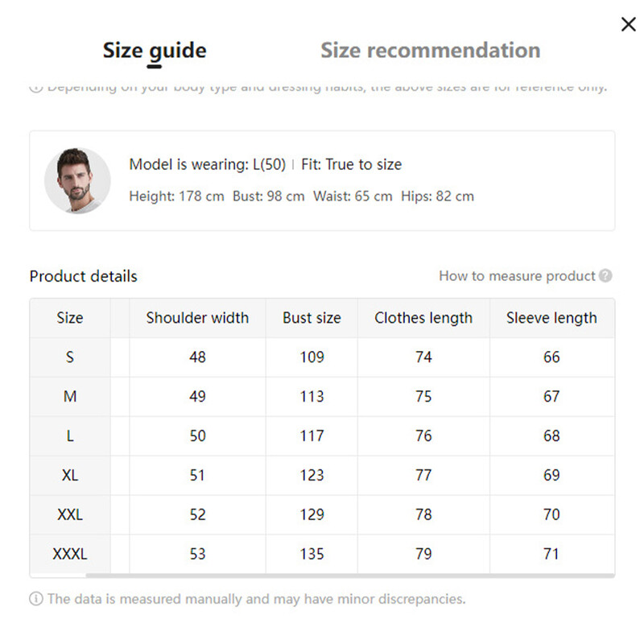
Task: Click the S size row label
Action: [x=70, y=357]
